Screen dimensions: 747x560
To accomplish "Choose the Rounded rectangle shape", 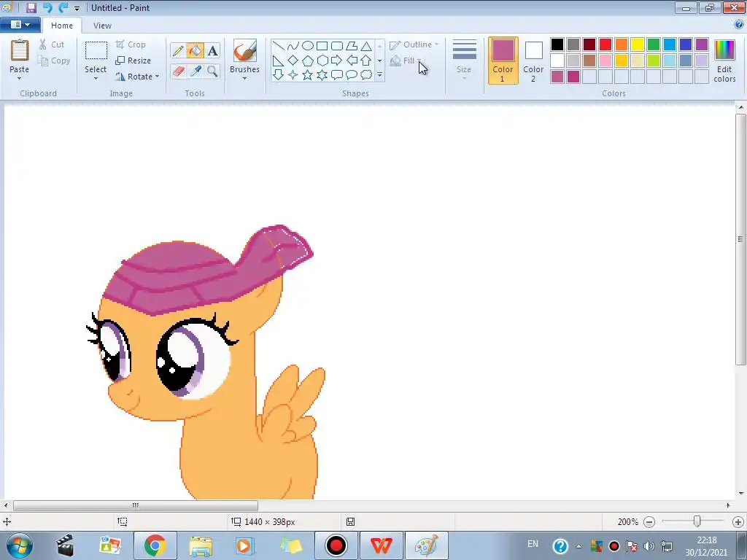I will (337, 46).
